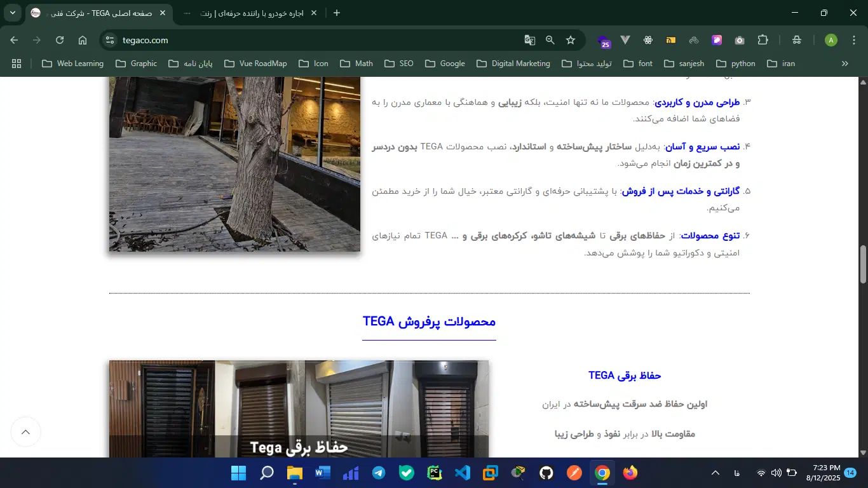Screen dimensions: 868x488
Task: Switch to the اجاره خودرو tab
Action: coord(251,13)
